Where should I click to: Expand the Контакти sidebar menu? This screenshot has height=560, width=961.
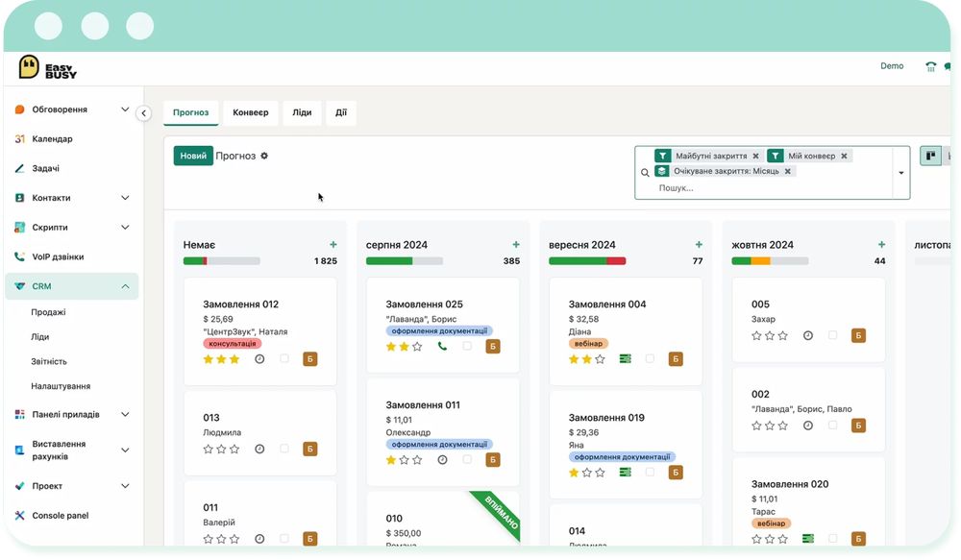click(x=125, y=198)
